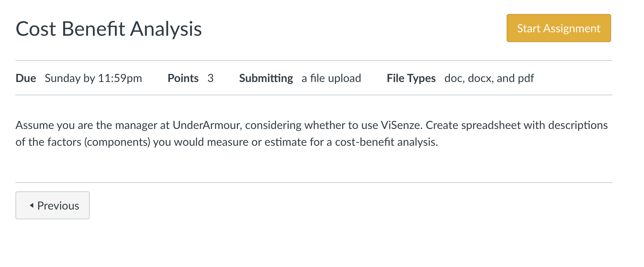
Task: Click the Points label
Action: 183,78
